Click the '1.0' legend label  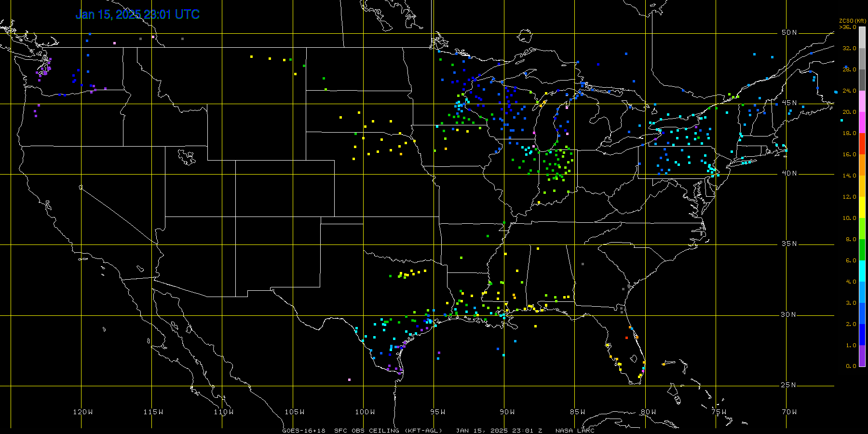pos(851,345)
